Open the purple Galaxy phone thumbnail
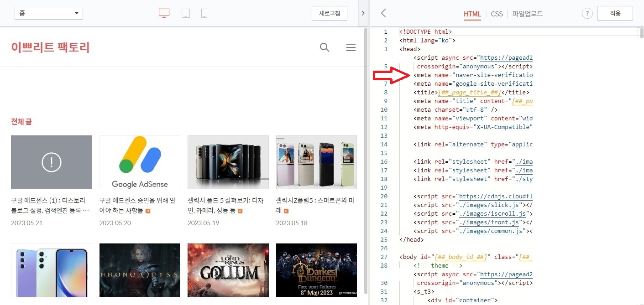This screenshot has width=644, height=305. tap(52, 270)
